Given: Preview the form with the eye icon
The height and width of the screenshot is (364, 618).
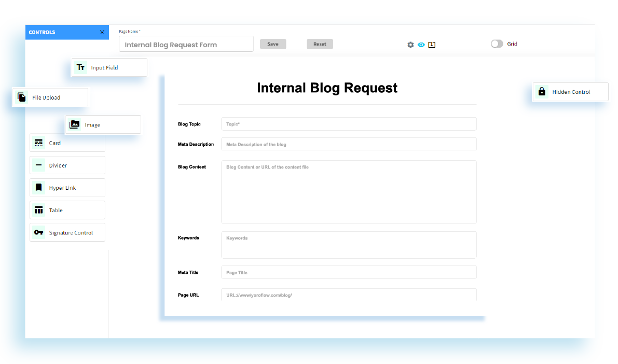Looking at the screenshot, I should click(421, 45).
